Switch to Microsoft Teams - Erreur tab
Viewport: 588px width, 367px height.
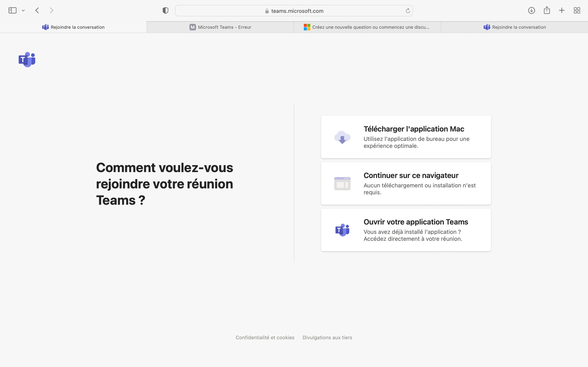click(220, 27)
